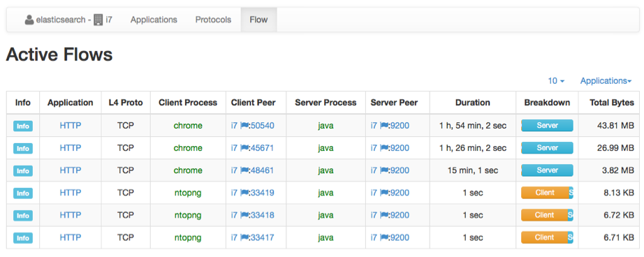Click server peer flag icon in 26.99 MB row
Viewport: 644px width, 257px height.
point(384,148)
